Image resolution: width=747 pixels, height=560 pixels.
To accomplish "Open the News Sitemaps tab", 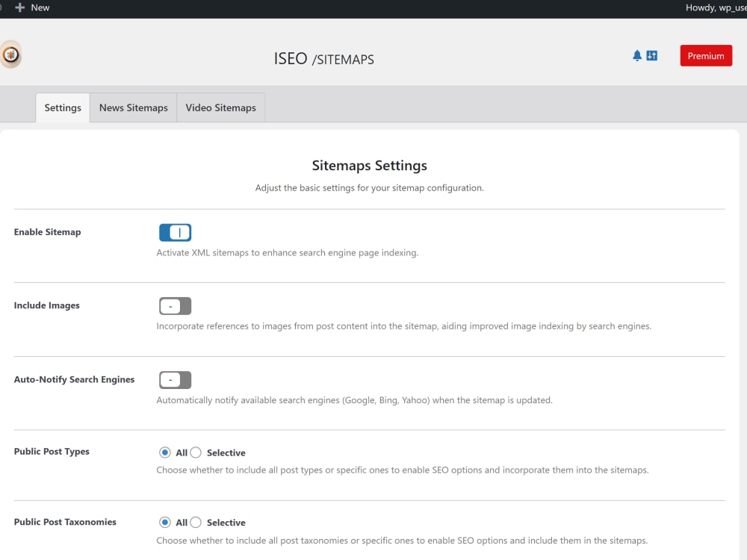I will click(134, 108).
